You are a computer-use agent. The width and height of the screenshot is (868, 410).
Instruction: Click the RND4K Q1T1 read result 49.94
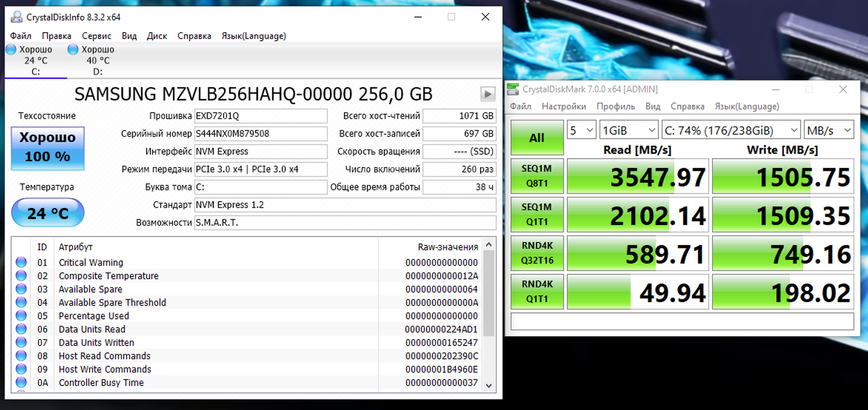[638, 291]
